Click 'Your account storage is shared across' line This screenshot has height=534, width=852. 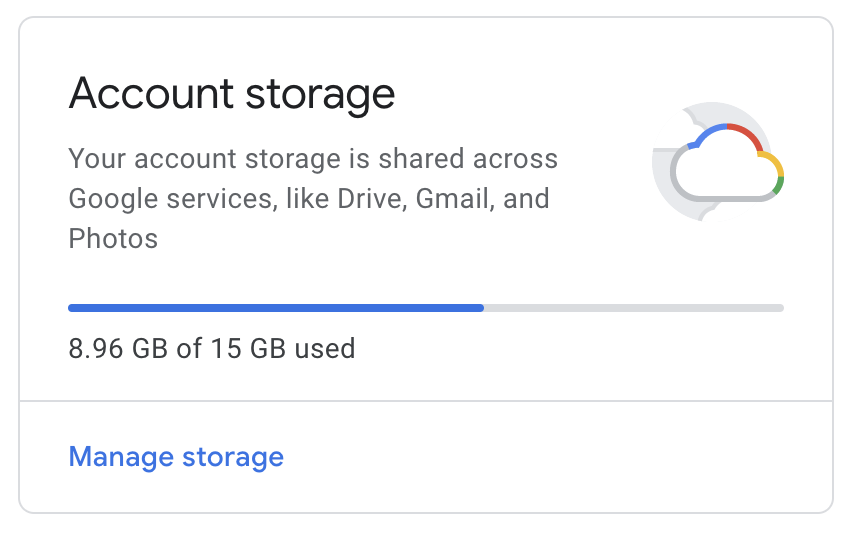pyautogui.click(x=313, y=158)
